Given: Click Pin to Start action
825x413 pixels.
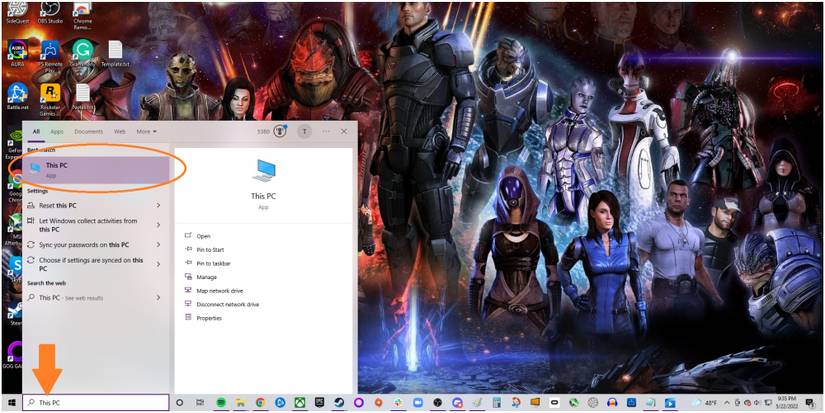Looking at the screenshot, I should click(210, 250).
